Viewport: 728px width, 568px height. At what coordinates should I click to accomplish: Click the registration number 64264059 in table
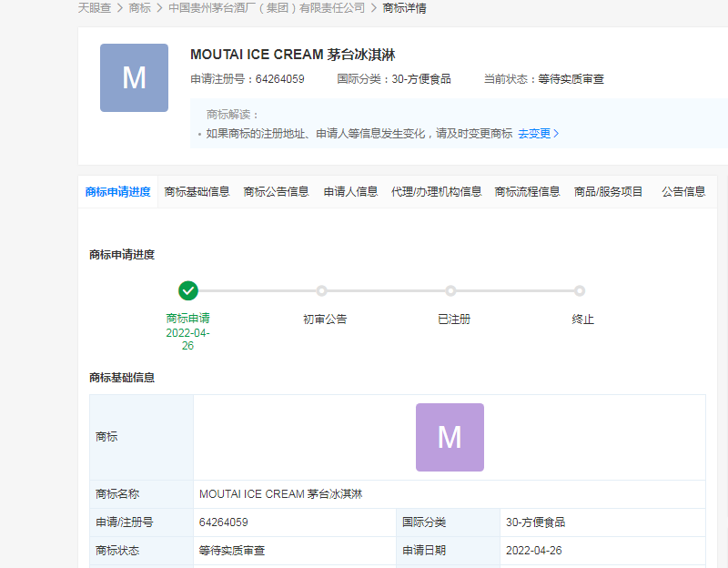click(x=224, y=522)
